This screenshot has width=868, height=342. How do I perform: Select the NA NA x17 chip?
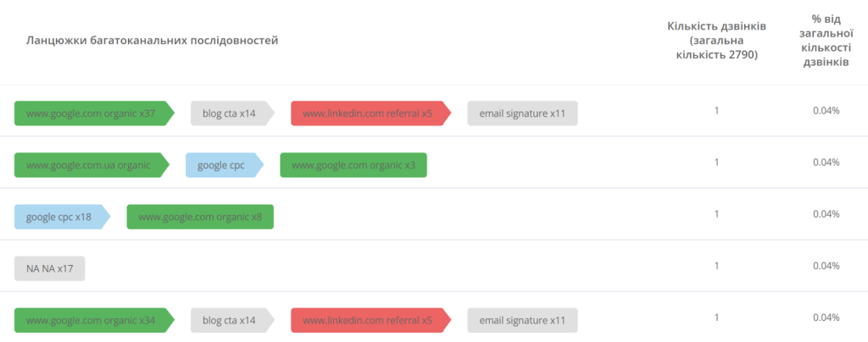pos(49,268)
